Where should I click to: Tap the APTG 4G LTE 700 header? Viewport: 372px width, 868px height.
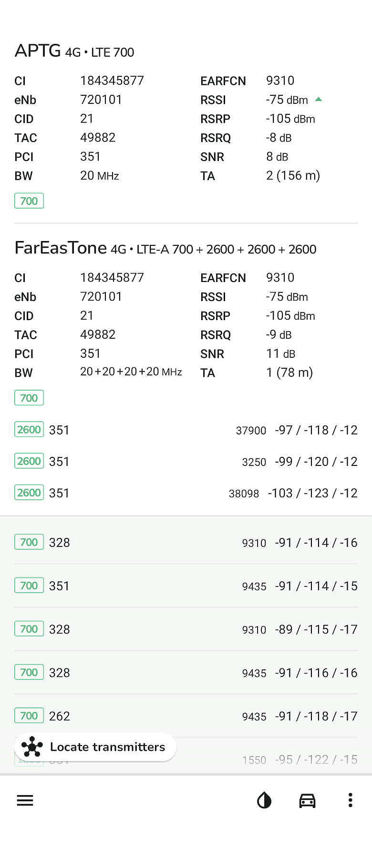(74, 51)
